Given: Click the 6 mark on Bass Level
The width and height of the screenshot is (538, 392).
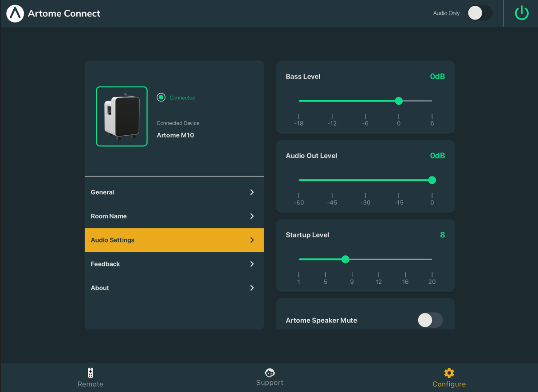Looking at the screenshot, I should click(432, 123).
